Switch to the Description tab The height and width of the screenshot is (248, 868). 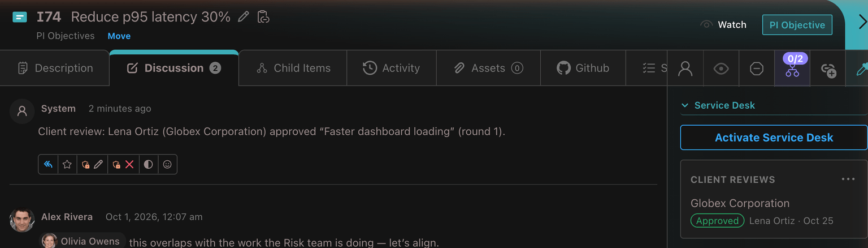click(55, 69)
